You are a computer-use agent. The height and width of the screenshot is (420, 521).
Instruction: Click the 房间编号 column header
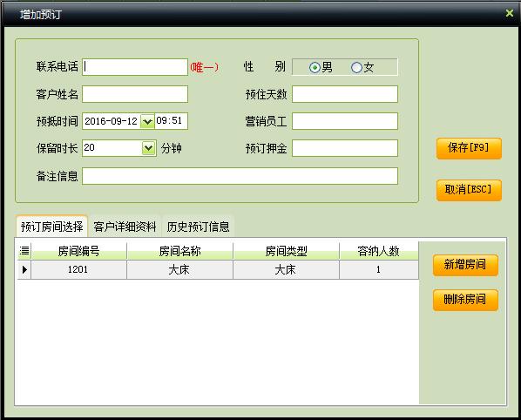[78, 251]
